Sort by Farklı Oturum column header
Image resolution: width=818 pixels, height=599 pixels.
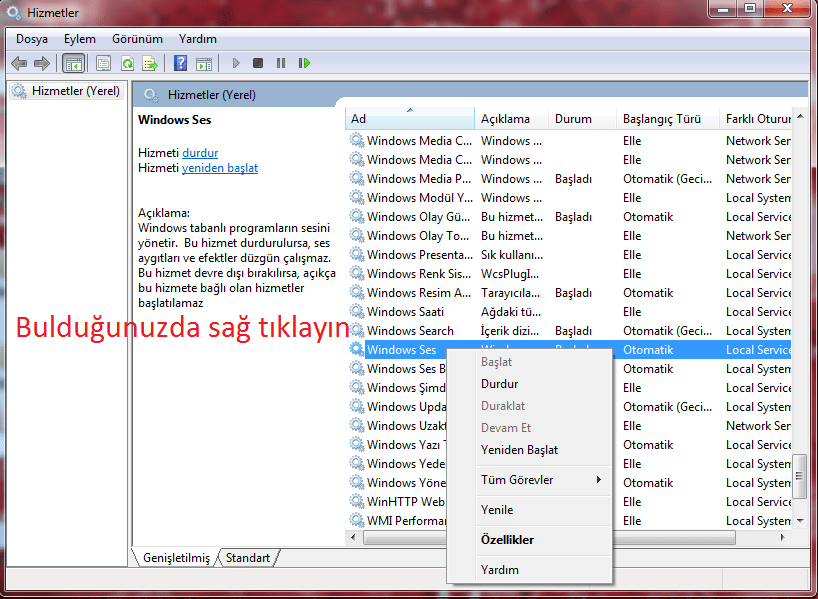click(x=755, y=118)
